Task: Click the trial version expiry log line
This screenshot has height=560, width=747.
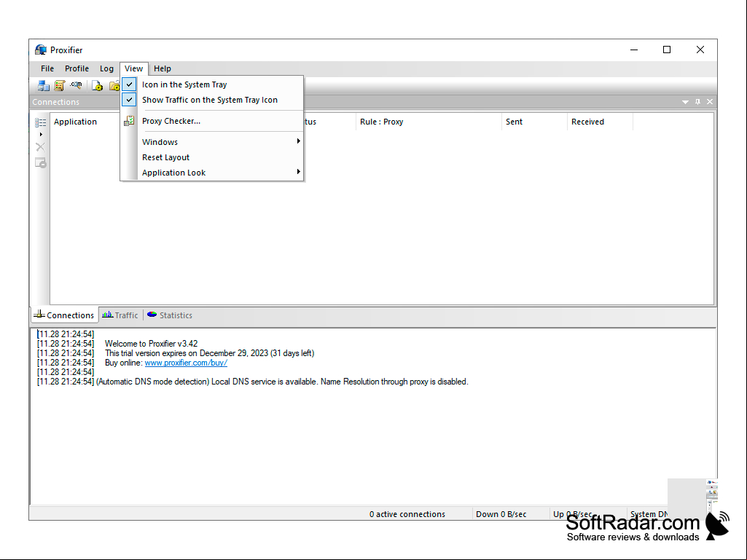Action: coord(210,353)
